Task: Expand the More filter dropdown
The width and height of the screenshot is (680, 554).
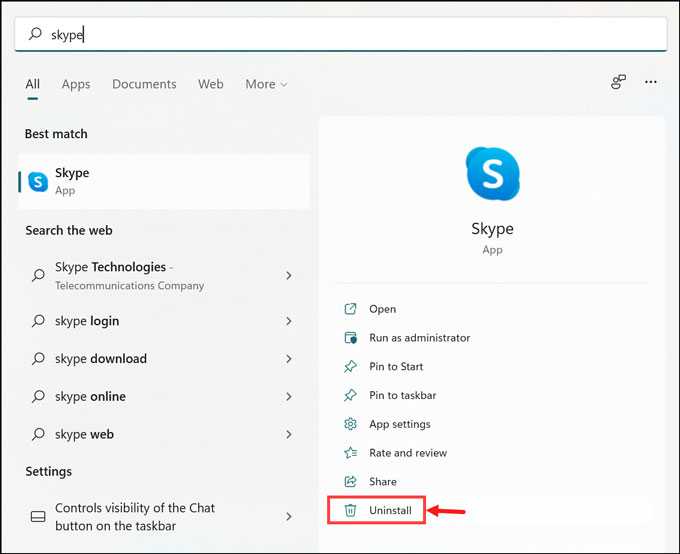Action: coord(266,84)
